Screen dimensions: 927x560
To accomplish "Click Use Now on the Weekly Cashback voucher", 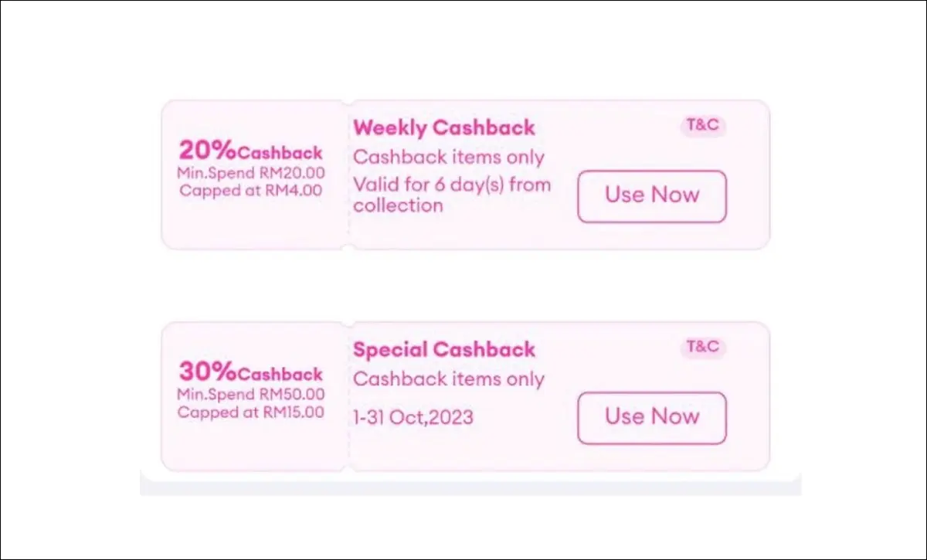I will pyautogui.click(x=652, y=196).
